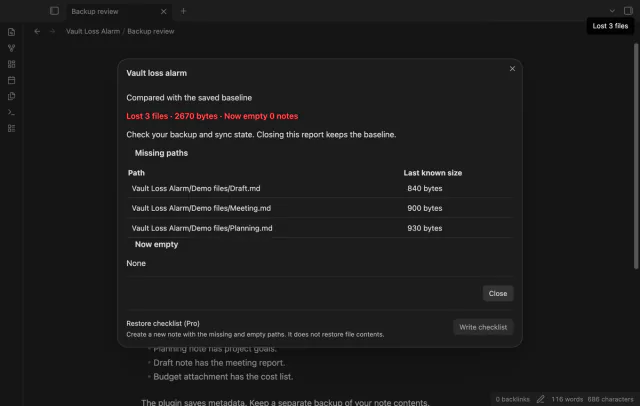Open quick switcher file icon in ribbon
640x406 pixels.
(11, 32)
